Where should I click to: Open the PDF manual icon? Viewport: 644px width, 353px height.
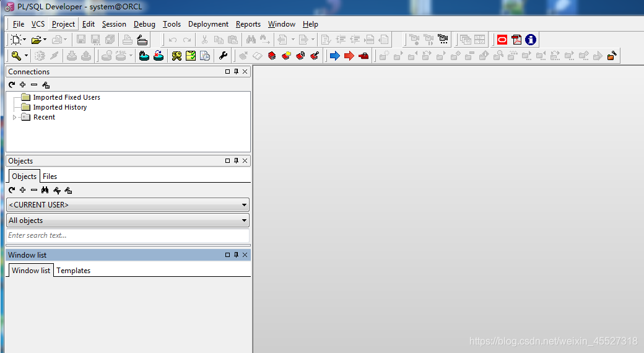coord(516,40)
